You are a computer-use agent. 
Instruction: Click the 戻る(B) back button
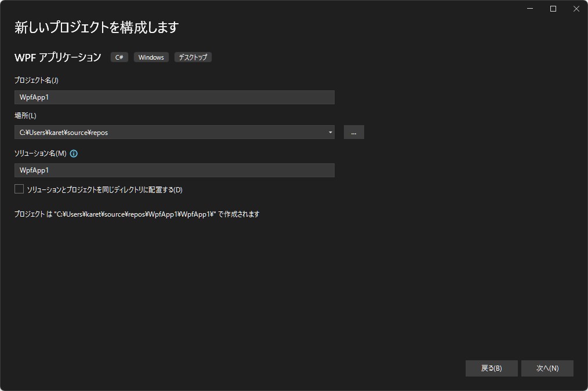coord(491,368)
